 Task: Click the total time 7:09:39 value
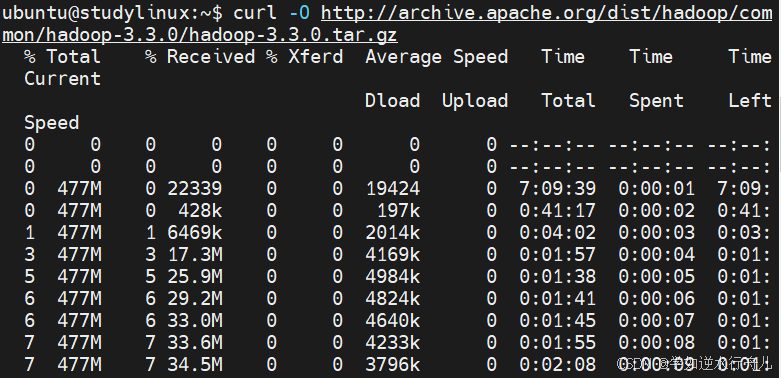pyautogui.click(x=557, y=188)
